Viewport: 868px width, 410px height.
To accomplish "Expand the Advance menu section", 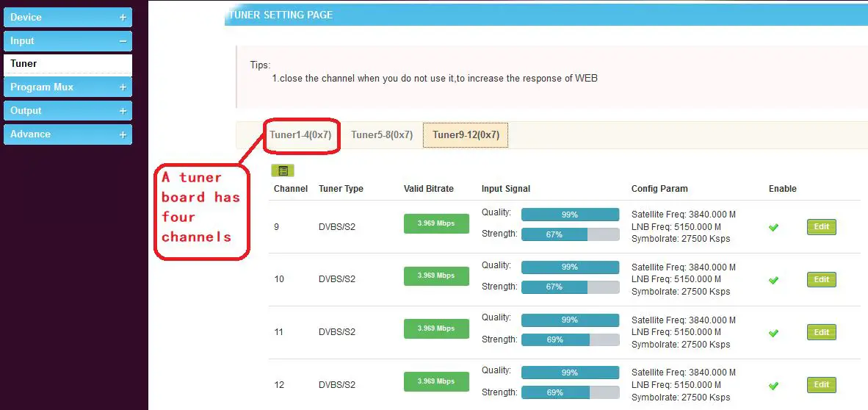I will (67, 134).
